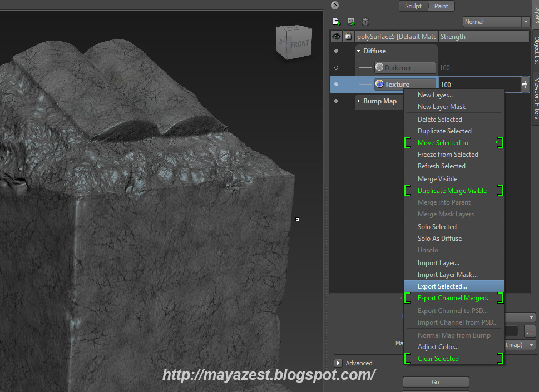Viewport: 539px width, 392px height.
Task: Toggle visibility dot next to the Darkener layer
Action: point(338,67)
